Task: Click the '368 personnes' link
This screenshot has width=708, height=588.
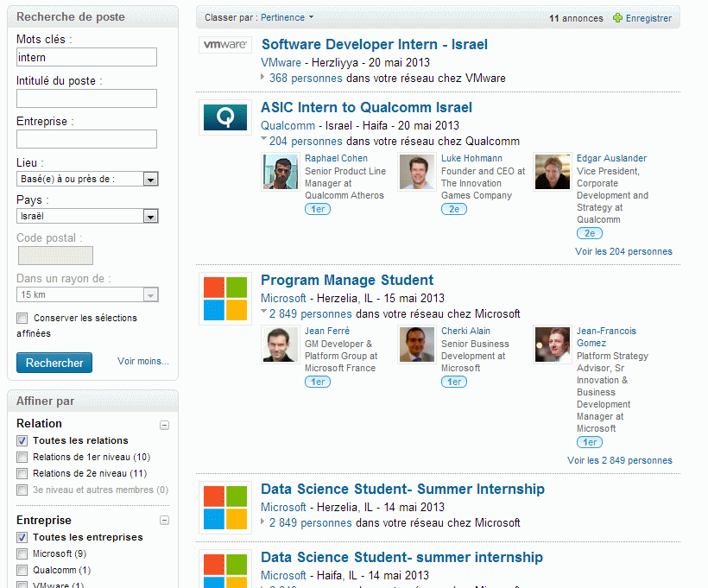Action: pos(306,78)
